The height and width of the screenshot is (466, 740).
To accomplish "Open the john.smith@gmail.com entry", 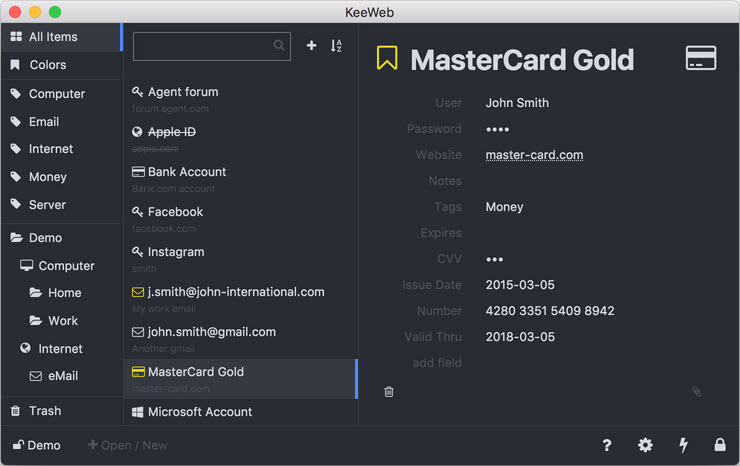I will 241,339.
